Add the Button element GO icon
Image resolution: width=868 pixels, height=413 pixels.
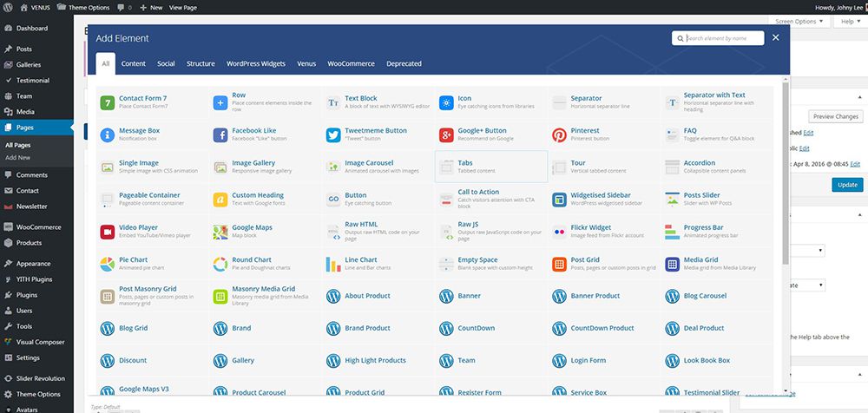click(x=333, y=200)
